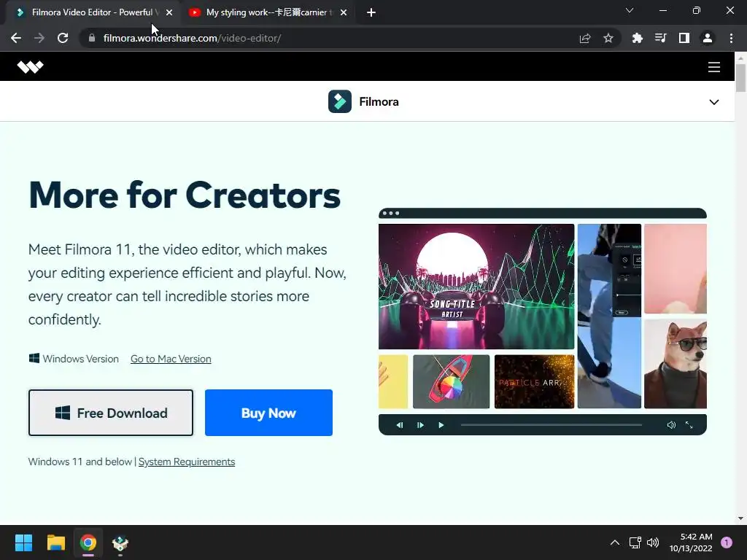Viewport: 747px width, 560px height.
Task: Select the dog with sunglasses thumbnail
Action: click(676, 364)
